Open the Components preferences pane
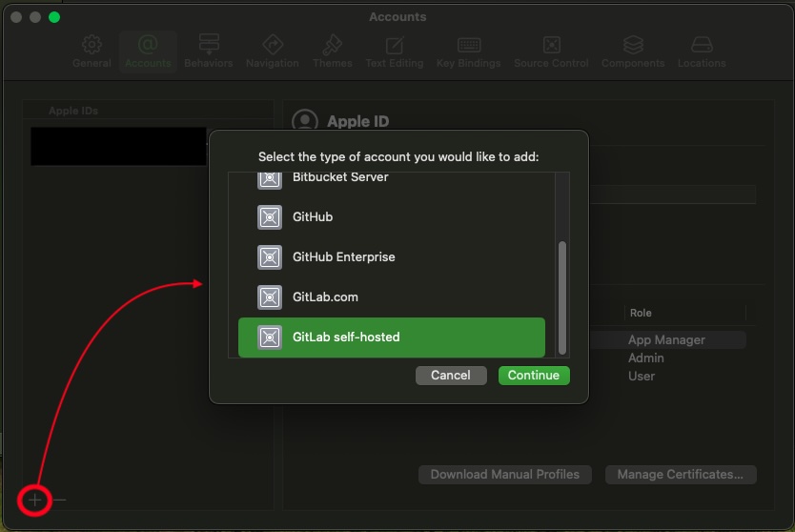The image size is (795, 532). pyautogui.click(x=632, y=51)
